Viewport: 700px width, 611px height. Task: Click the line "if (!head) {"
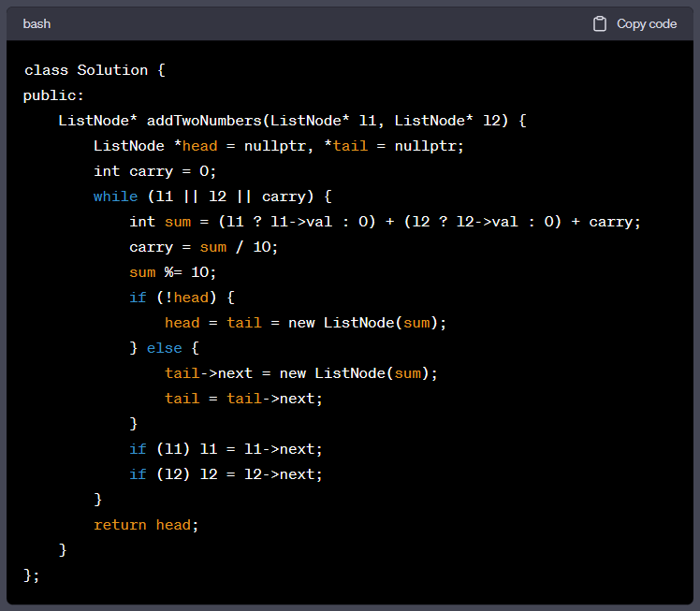coord(182,298)
